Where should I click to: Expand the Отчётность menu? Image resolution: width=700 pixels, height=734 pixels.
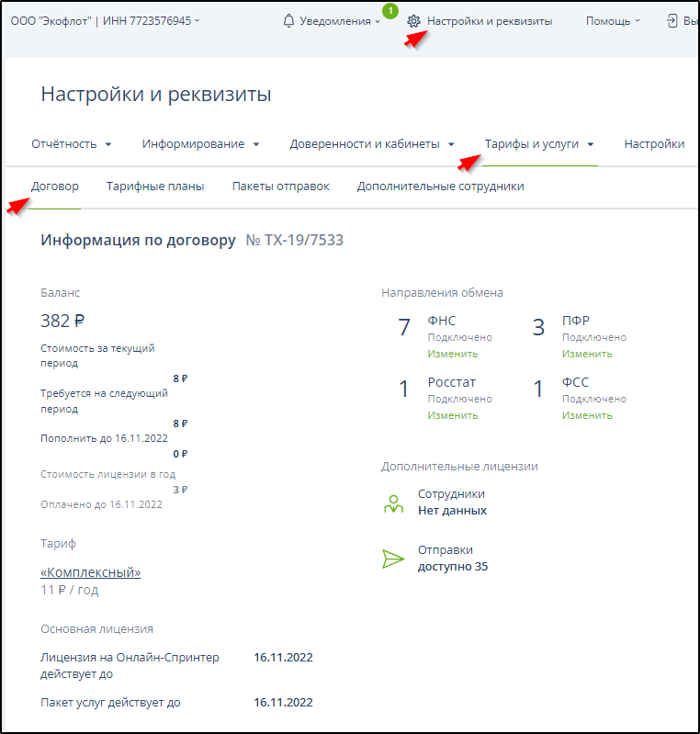point(71,144)
